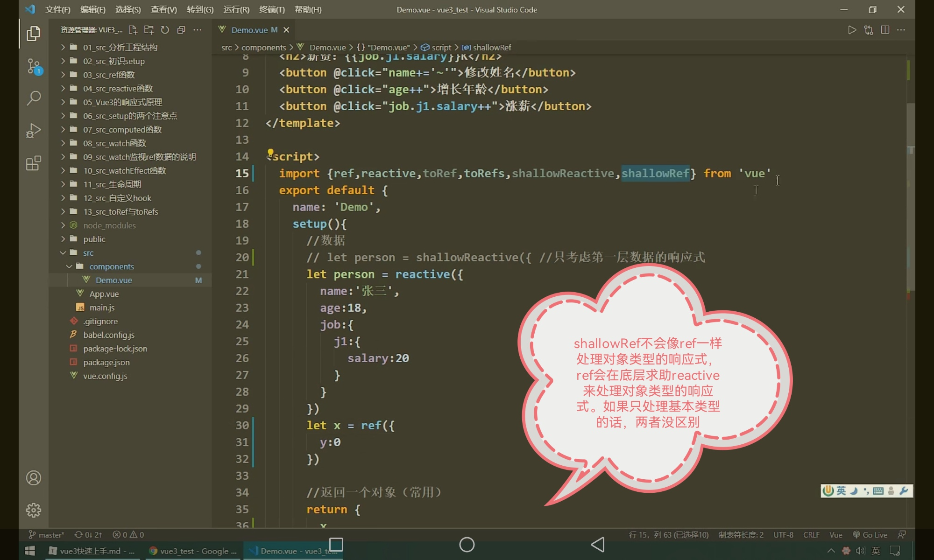Viewport: 934px width, 560px height.
Task: Open the 终端(T) menu
Action: coord(272,9)
